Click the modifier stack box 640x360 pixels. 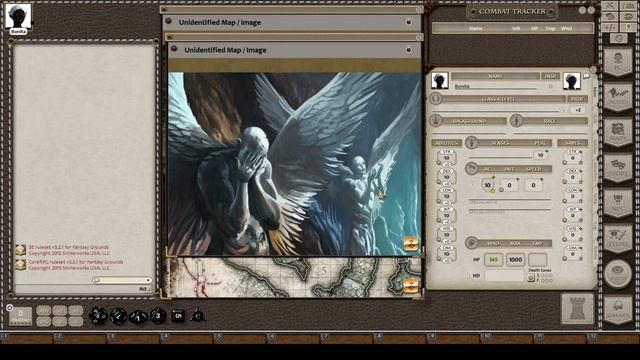(20, 316)
